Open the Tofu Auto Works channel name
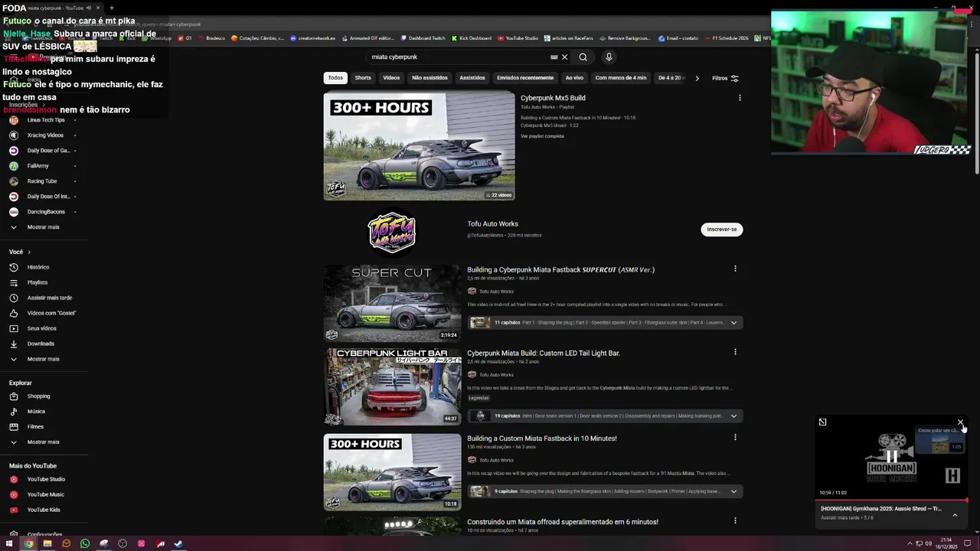Viewport: 980px width, 551px height. click(x=493, y=224)
